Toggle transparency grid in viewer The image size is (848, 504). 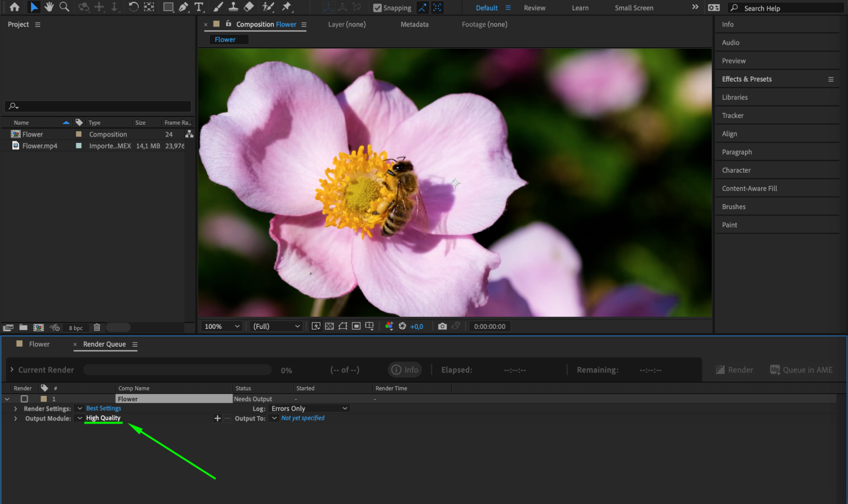[329, 326]
